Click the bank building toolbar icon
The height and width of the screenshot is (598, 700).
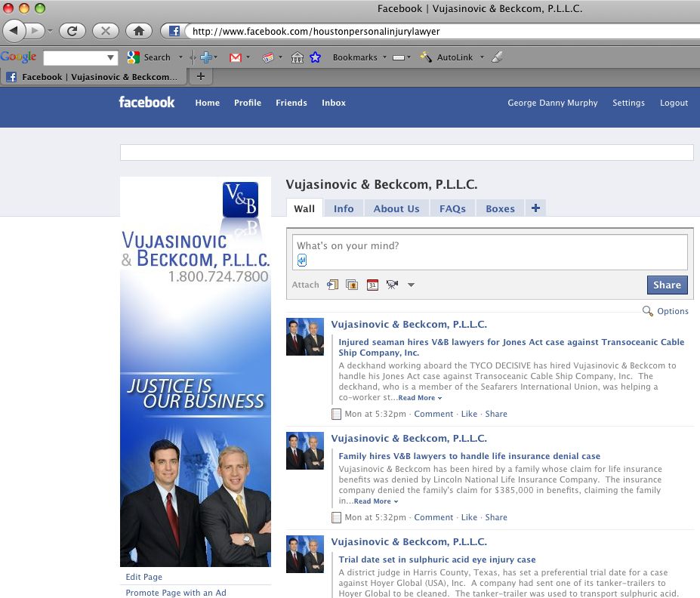coord(298,57)
